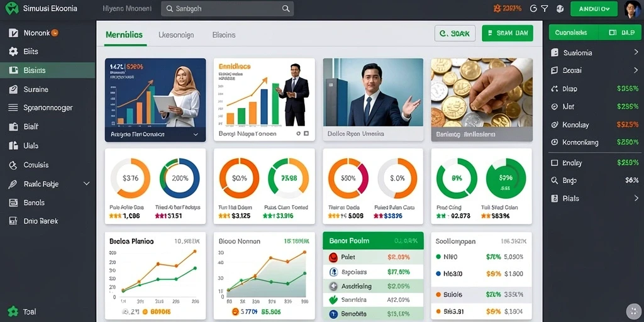Select the Srpoiars row
644x322 pixels.
pos(373,272)
